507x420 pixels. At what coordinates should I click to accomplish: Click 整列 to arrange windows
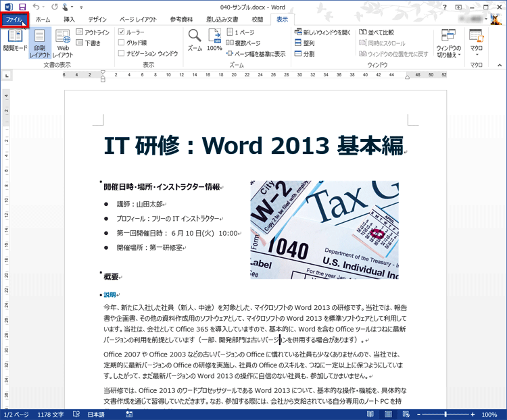[x=305, y=43]
